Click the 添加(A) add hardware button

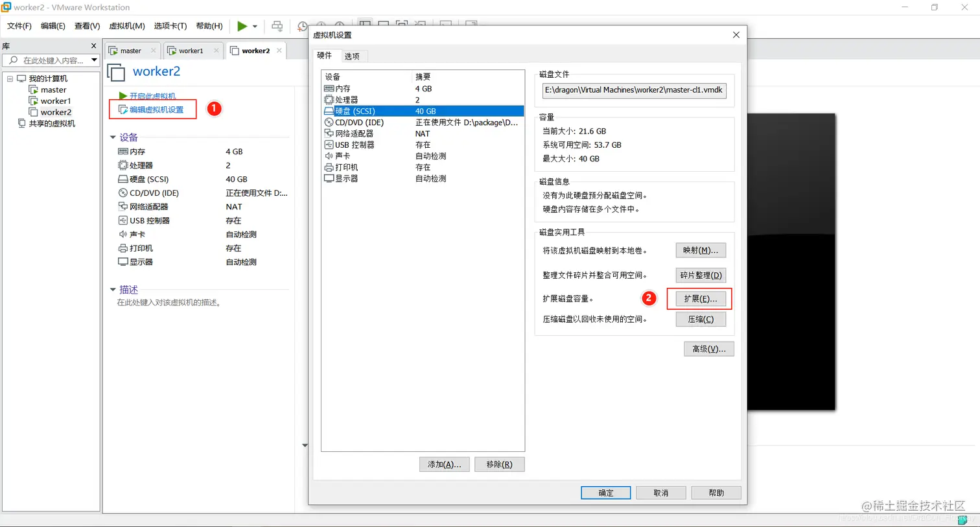click(x=444, y=464)
